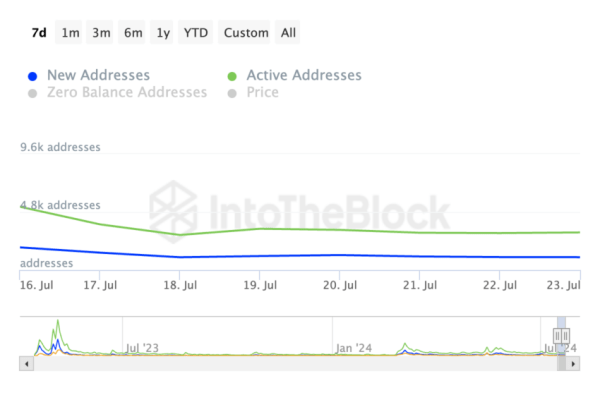Show the 1y time range
This screenshot has width=600, height=400.
coord(162,33)
